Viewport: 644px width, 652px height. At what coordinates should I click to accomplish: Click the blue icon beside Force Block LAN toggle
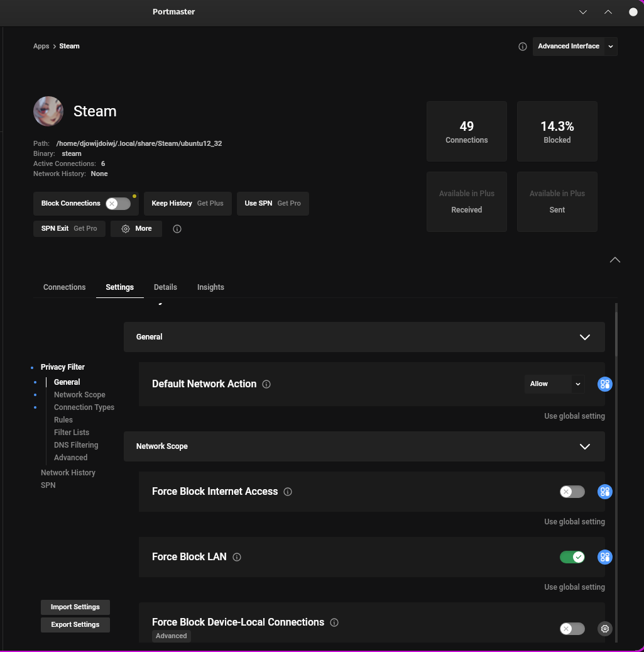pyautogui.click(x=605, y=557)
